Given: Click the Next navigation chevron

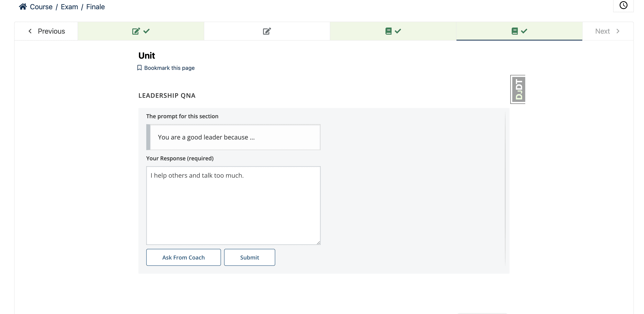Looking at the screenshot, I should [x=618, y=31].
